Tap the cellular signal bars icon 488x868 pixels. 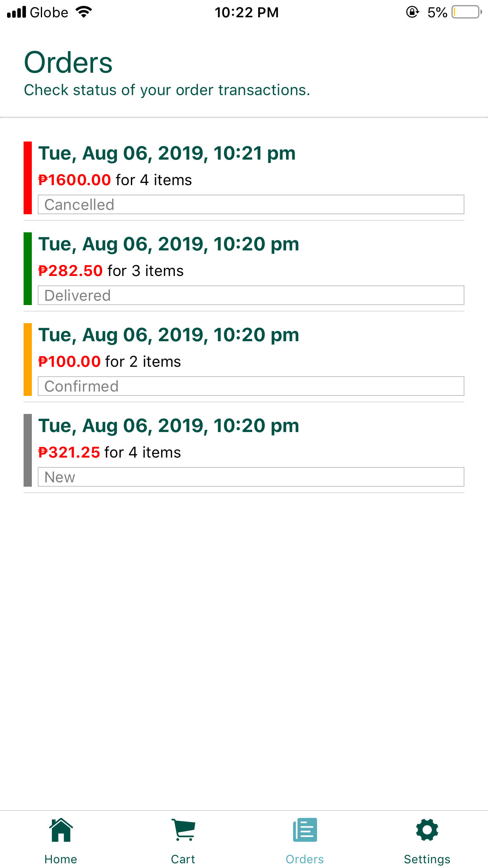click(x=17, y=12)
